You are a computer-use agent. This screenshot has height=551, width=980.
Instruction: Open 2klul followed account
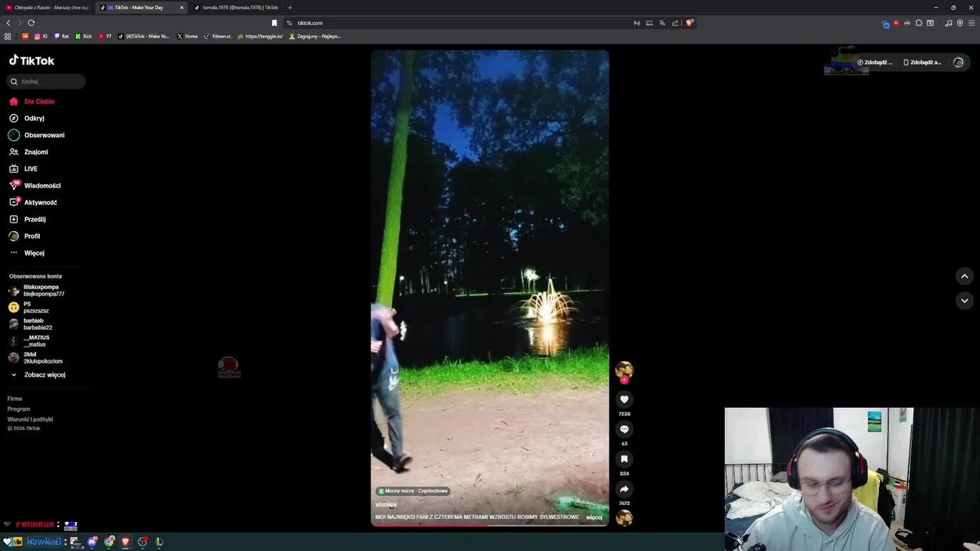tap(36, 357)
